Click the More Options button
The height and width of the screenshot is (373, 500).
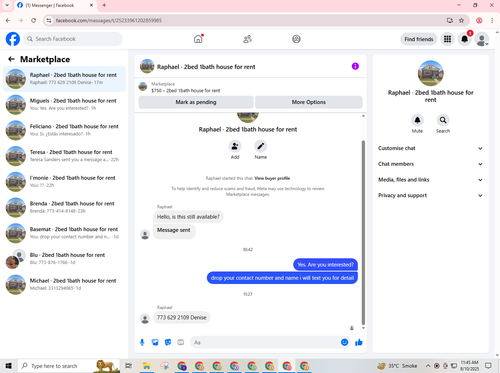309,102
